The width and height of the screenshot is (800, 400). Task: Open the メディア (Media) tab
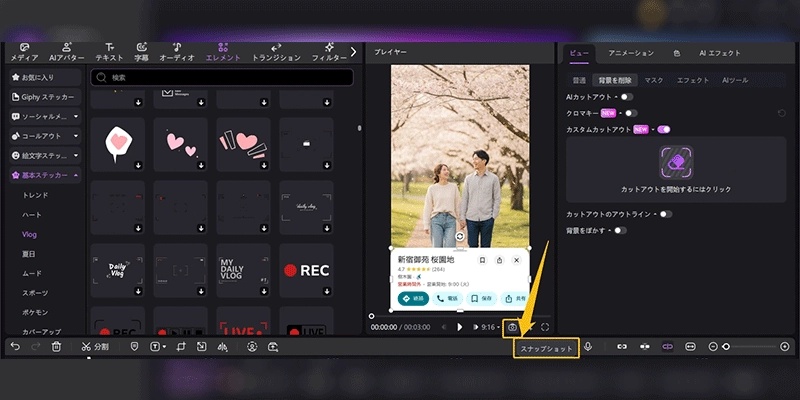[x=24, y=53]
